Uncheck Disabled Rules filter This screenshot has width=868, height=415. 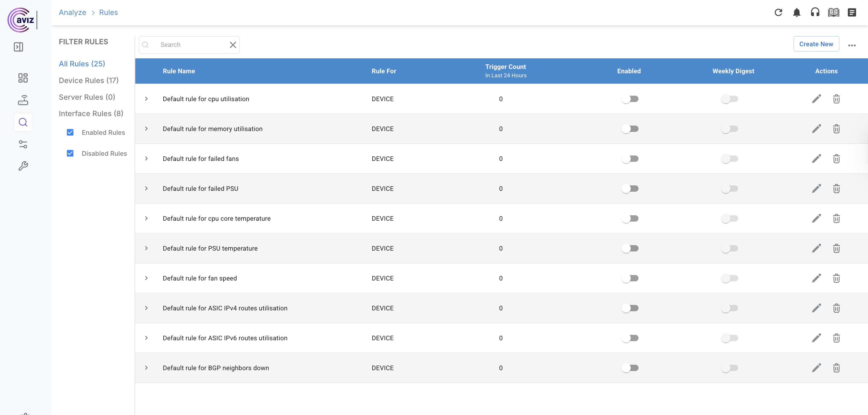click(x=70, y=153)
